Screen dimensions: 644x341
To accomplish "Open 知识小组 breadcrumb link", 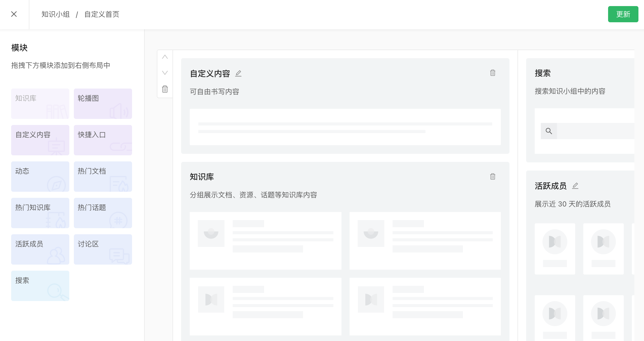I will [x=56, y=14].
